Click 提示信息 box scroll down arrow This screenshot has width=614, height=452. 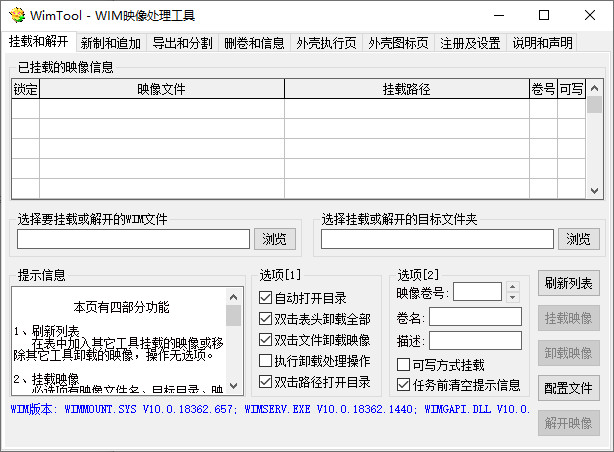233,386
